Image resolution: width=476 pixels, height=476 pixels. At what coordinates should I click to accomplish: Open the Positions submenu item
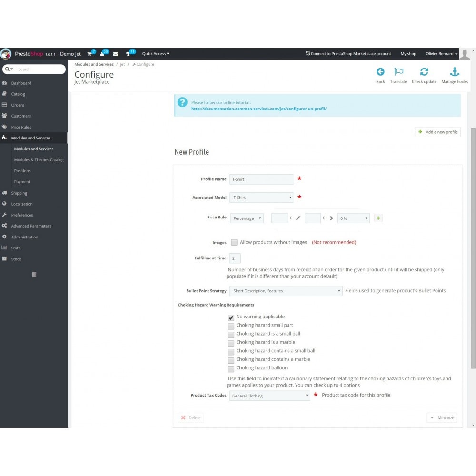point(22,171)
